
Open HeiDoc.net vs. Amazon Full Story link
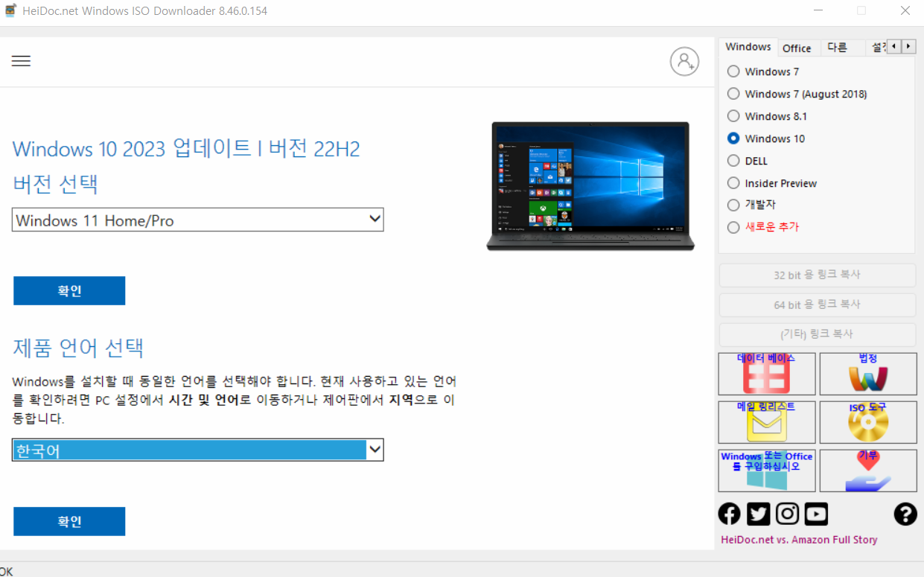pyautogui.click(x=799, y=540)
